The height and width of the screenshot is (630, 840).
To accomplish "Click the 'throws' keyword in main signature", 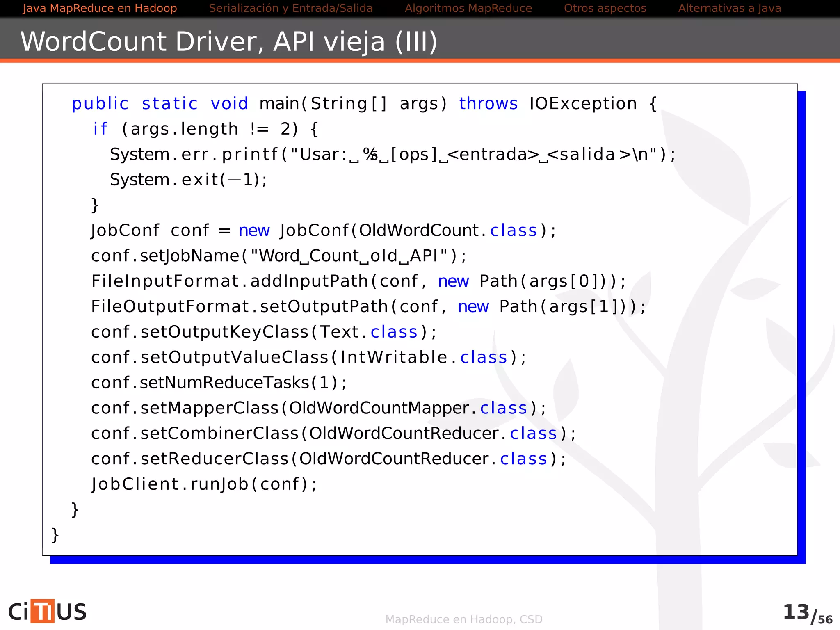I will pyautogui.click(x=488, y=103).
